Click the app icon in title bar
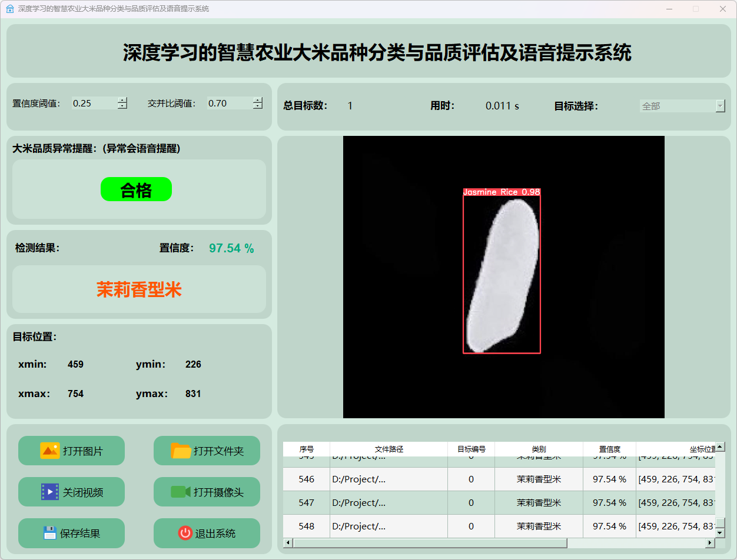The image size is (737, 560). (x=9, y=9)
